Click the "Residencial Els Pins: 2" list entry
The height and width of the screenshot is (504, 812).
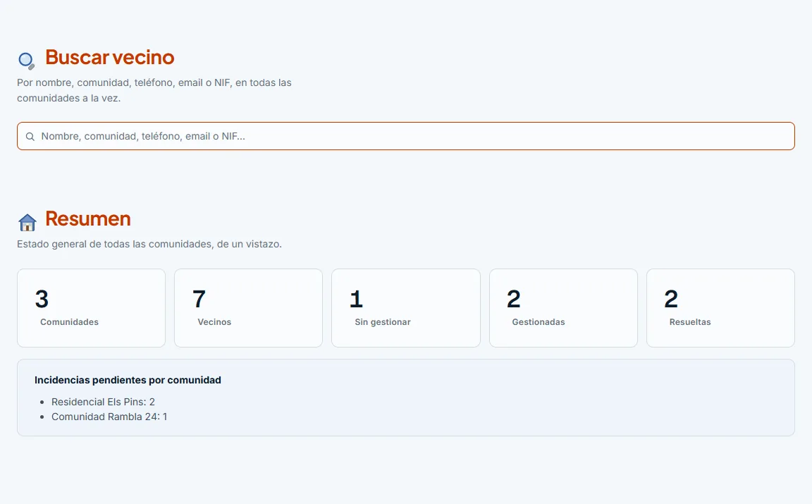click(103, 402)
